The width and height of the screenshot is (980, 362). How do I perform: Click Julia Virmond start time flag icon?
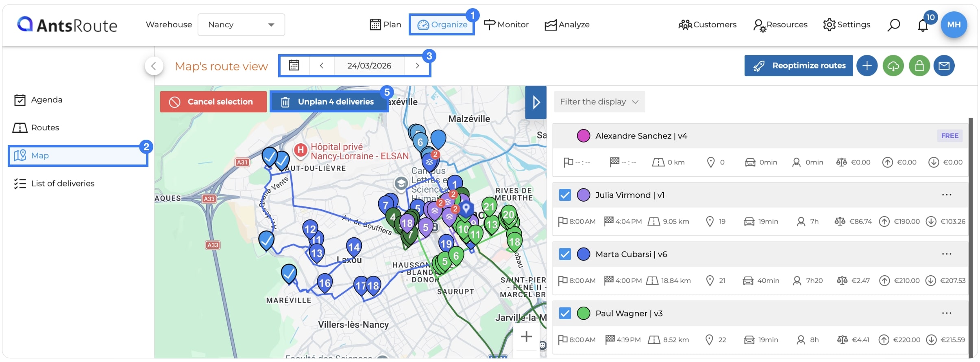[563, 221]
